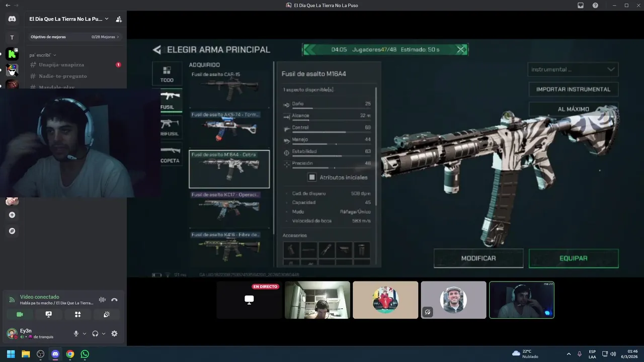The image size is (644, 362).
Task: Open the rainbow-cap skull server icon
Action: (12, 70)
